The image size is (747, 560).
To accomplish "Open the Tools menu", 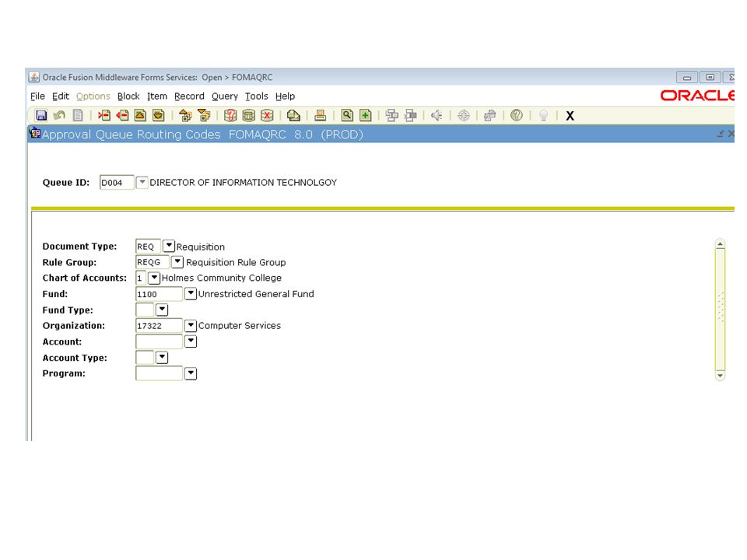I will [x=257, y=96].
